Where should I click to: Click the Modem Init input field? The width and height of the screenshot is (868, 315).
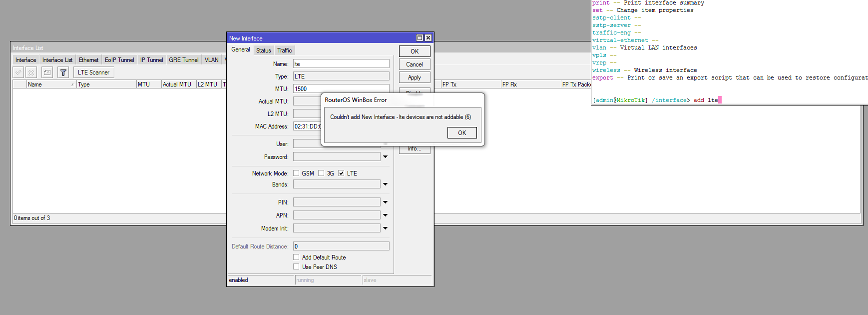point(337,228)
